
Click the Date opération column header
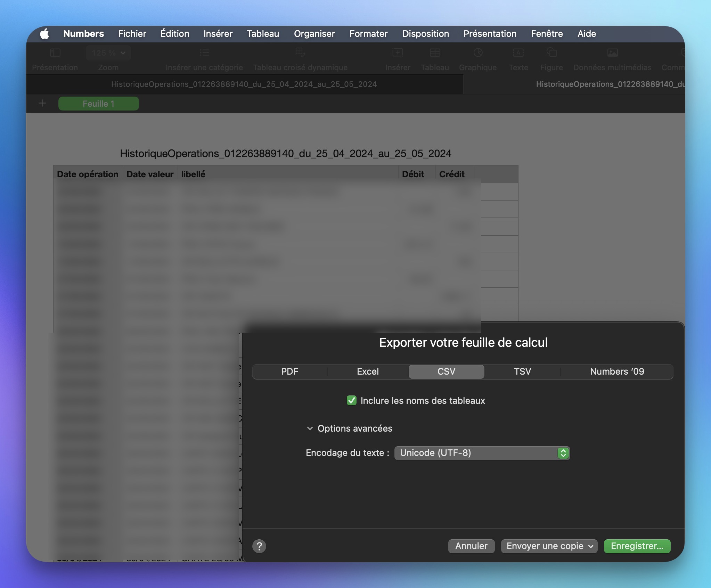click(88, 174)
